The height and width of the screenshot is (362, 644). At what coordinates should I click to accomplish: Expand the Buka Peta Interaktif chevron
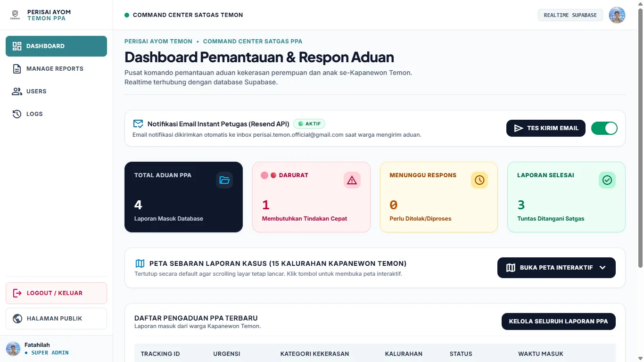[603, 268]
